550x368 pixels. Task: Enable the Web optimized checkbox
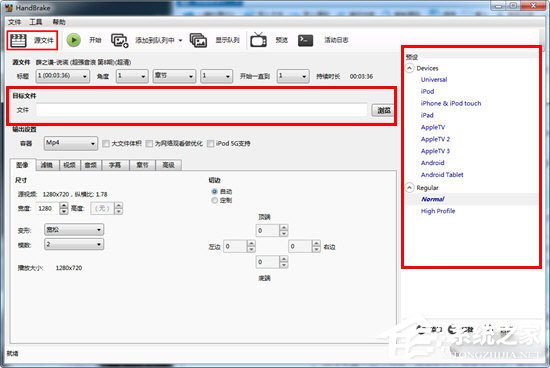click(149, 143)
